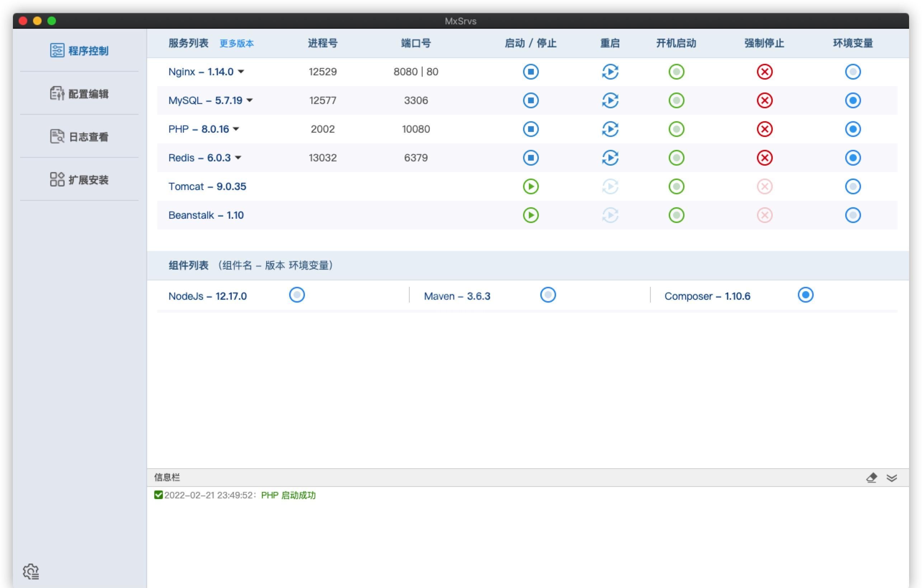
Task: Restart the Nginx service
Action: click(610, 72)
